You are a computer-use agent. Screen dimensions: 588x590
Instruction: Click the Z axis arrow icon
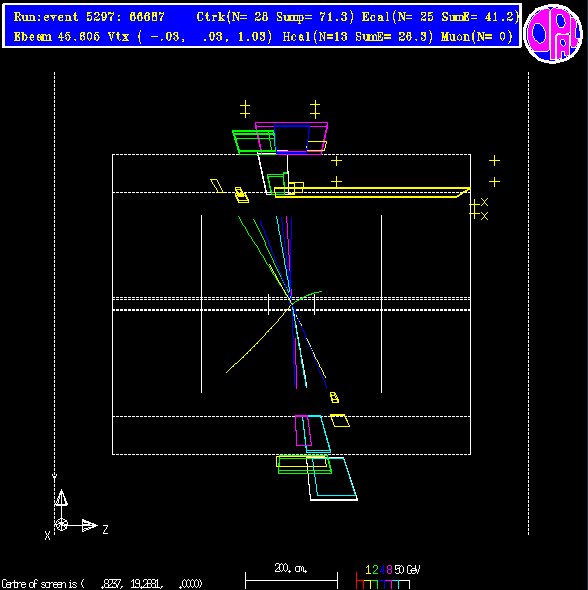coord(90,525)
